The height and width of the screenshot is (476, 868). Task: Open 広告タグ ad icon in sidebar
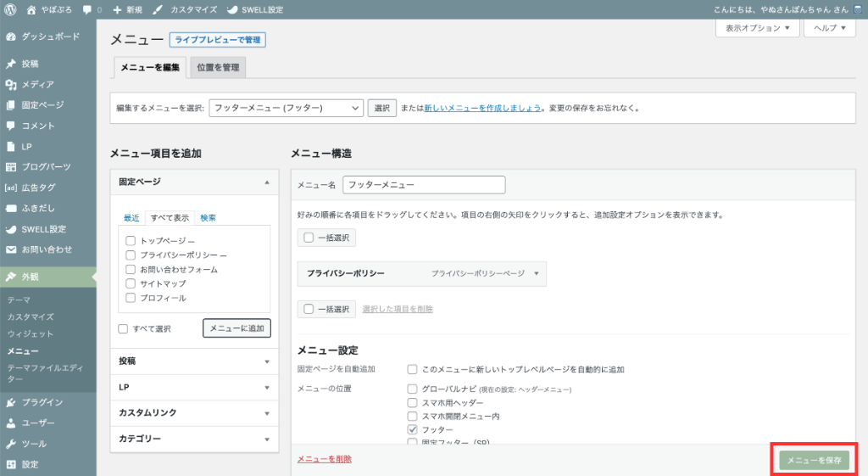(x=11, y=188)
